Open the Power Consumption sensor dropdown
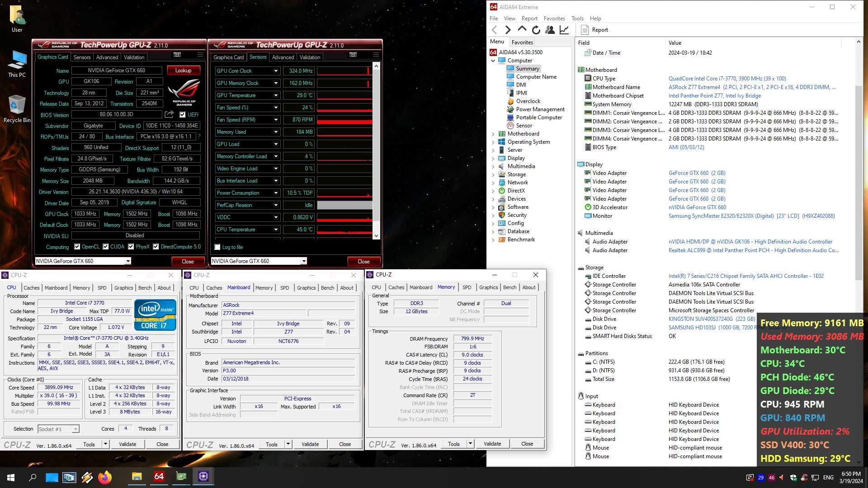This screenshot has height=488, width=868. (x=276, y=193)
